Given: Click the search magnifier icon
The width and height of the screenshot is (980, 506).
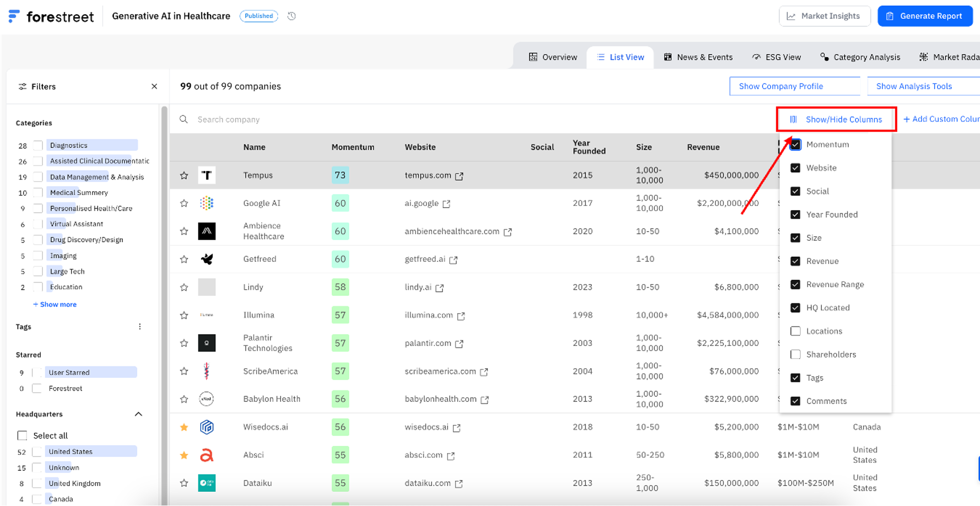Looking at the screenshot, I should tap(184, 119).
